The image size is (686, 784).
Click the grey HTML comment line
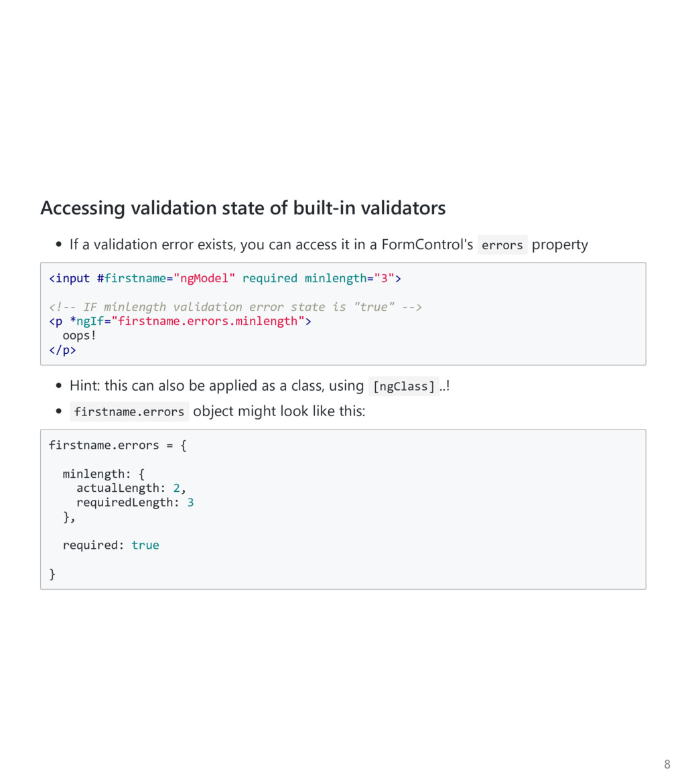click(x=235, y=307)
